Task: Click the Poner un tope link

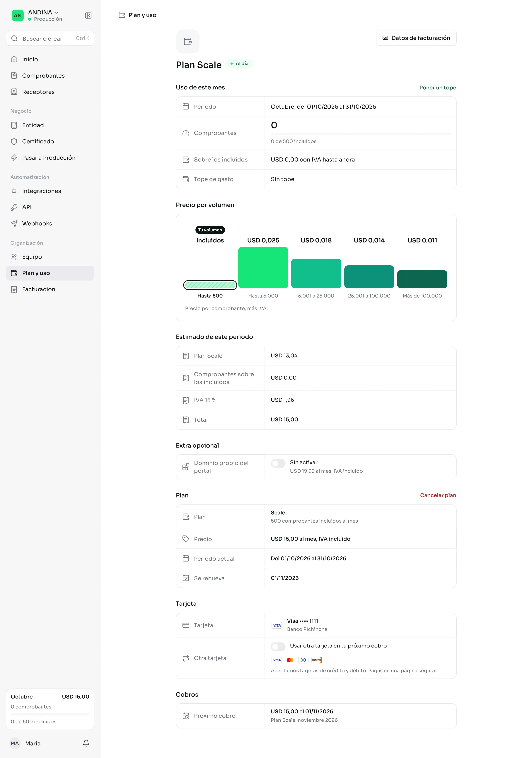Action: coord(438,87)
